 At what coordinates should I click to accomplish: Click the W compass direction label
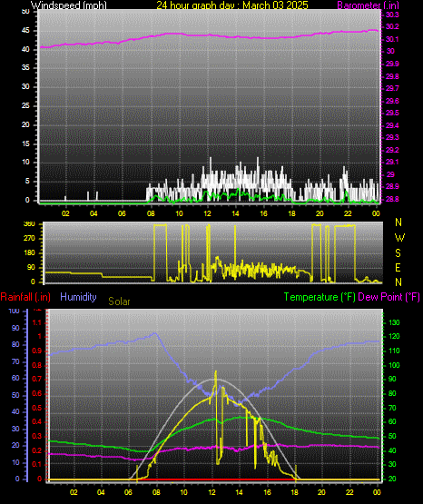pyautogui.click(x=399, y=238)
